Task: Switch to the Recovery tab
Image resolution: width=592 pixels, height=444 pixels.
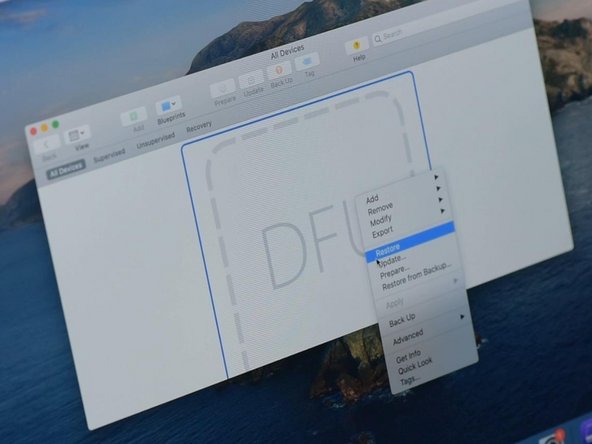Action: [199, 126]
